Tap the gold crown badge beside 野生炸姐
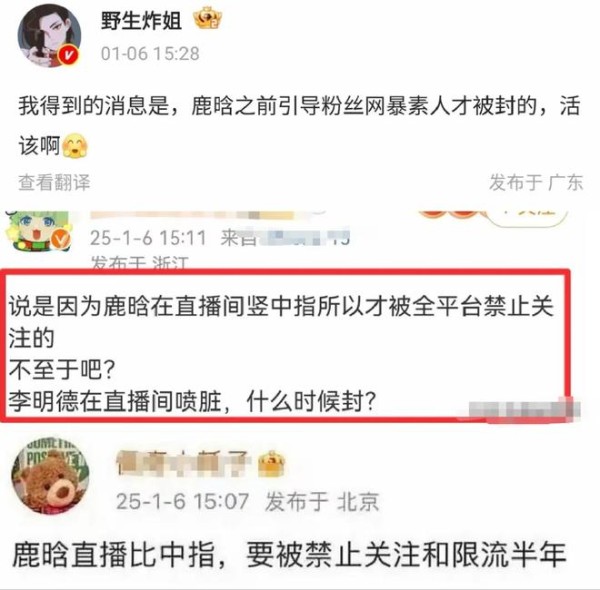This screenshot has height=590, width=600. pos(207,19)
